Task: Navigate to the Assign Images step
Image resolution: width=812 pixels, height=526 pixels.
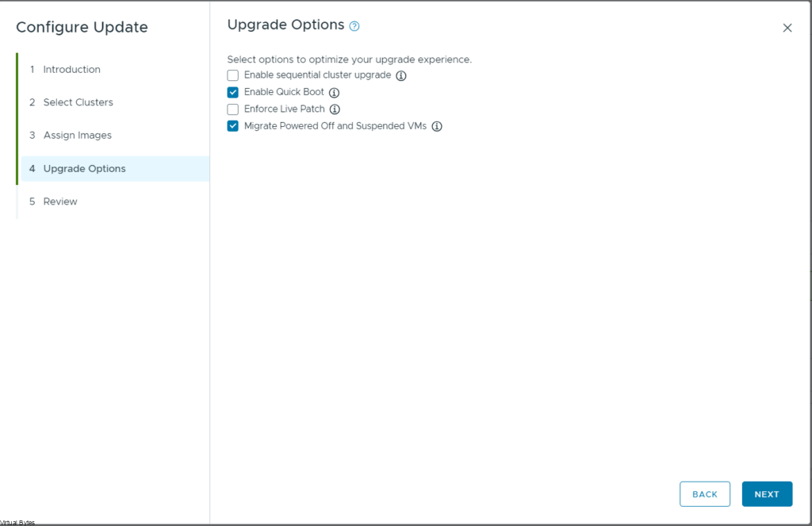Action: [x=77, y=136]
